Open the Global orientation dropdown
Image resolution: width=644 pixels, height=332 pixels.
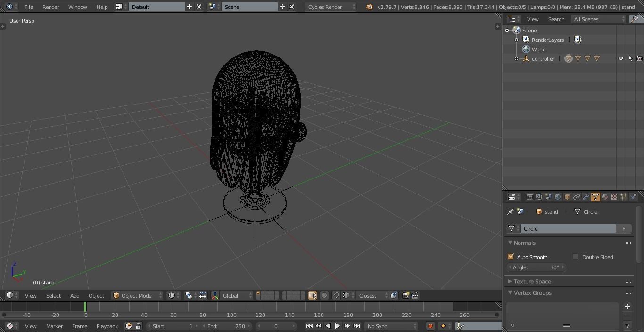pyautogui.click(x=237, y=295)
